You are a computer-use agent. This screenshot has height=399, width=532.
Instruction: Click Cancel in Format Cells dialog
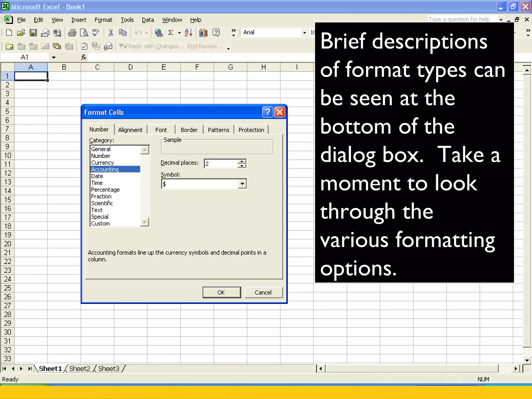coord(263,292)
